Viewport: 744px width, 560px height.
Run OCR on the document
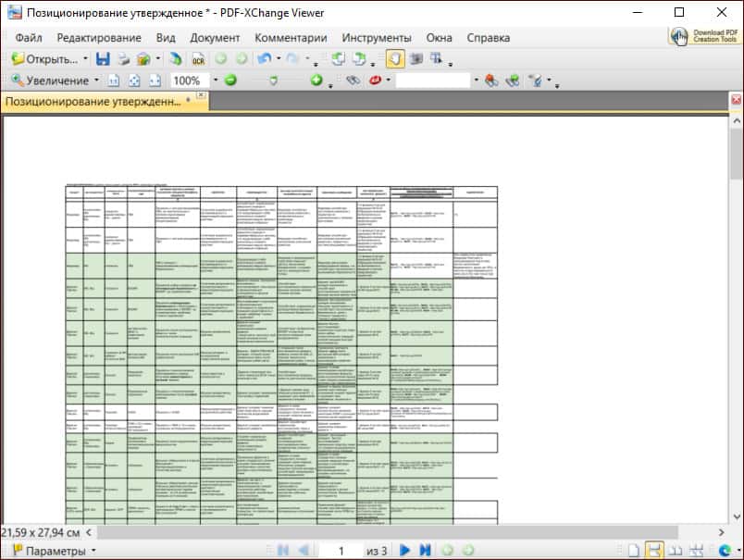tap(197, 58)
